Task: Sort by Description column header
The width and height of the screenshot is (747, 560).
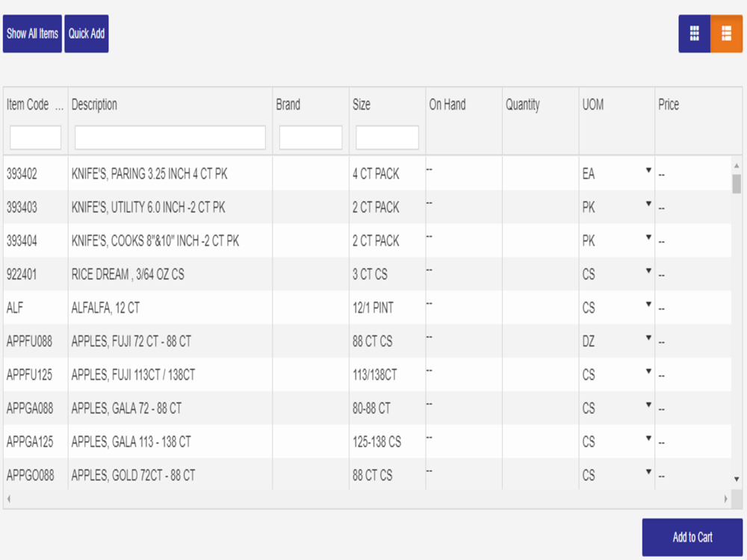Action: [x=94, y=105]
